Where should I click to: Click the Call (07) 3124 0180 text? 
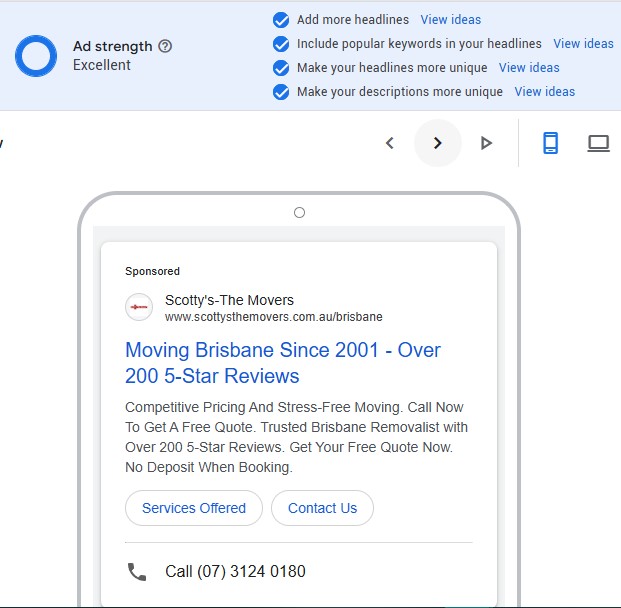(x=235, y=571)
